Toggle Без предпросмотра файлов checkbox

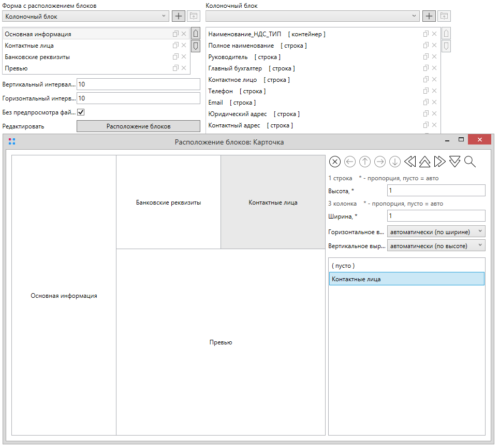click(x=81, y=112)
